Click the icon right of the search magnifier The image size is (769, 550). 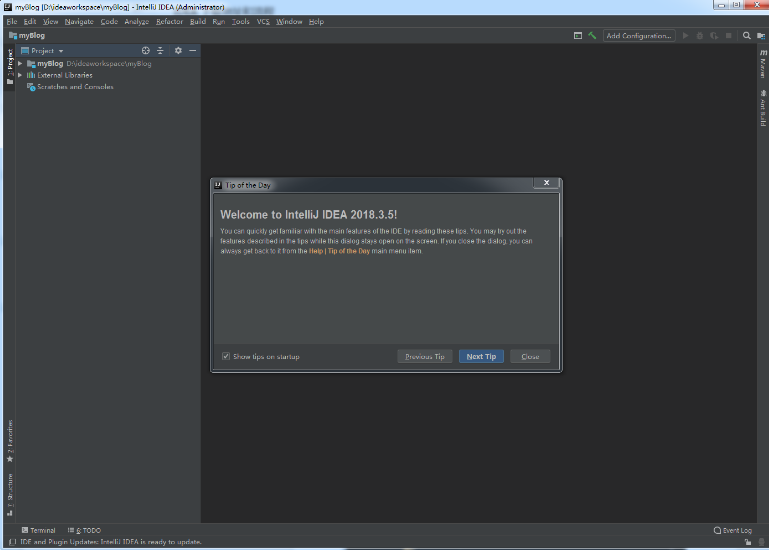pos(761,36)
